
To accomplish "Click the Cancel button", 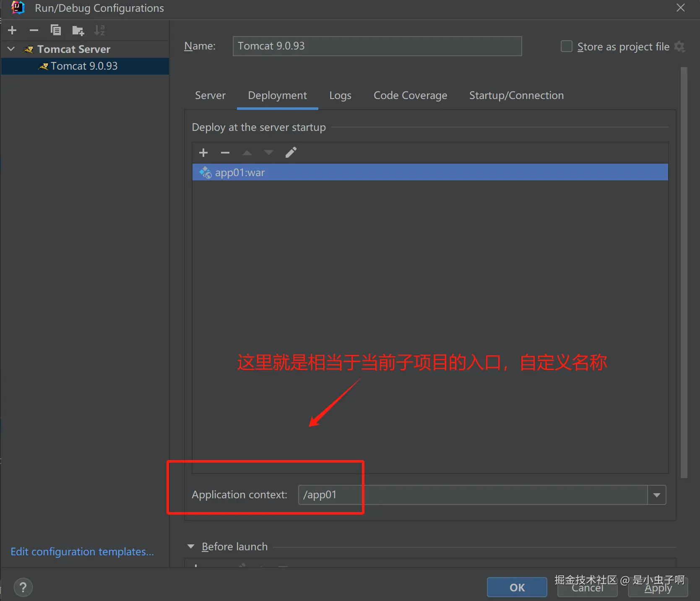I will pos(587,588).
